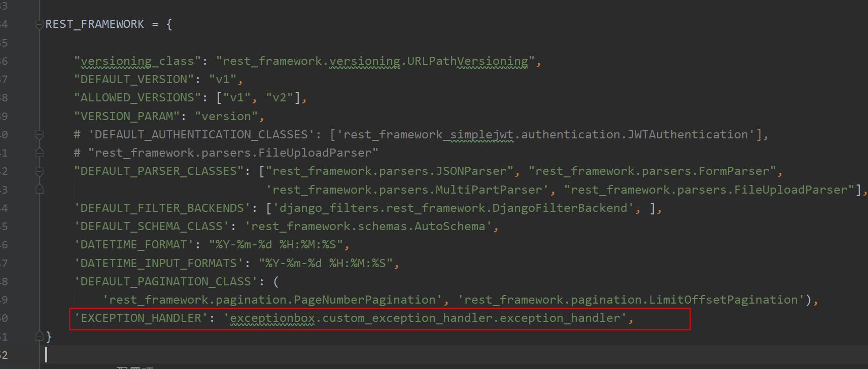Place cursor on REST_FRAMEWORK variable name
The image size is (868, 369).
coord(95,24)
